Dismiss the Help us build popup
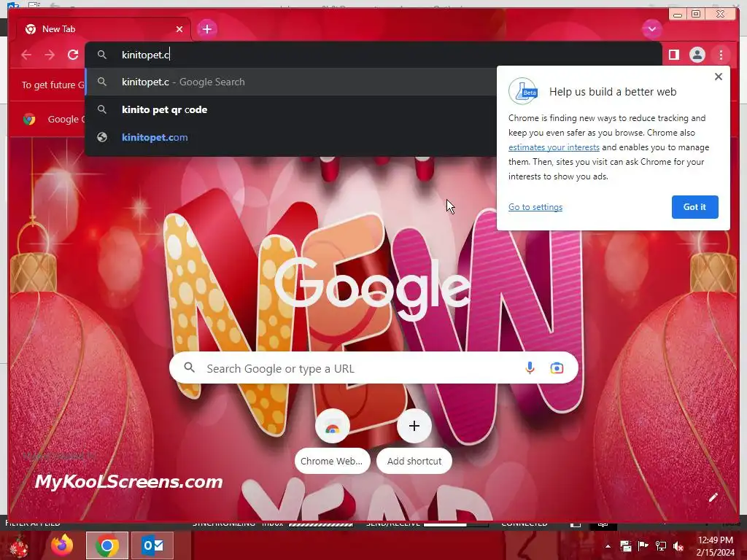 [x=719, y=77]
